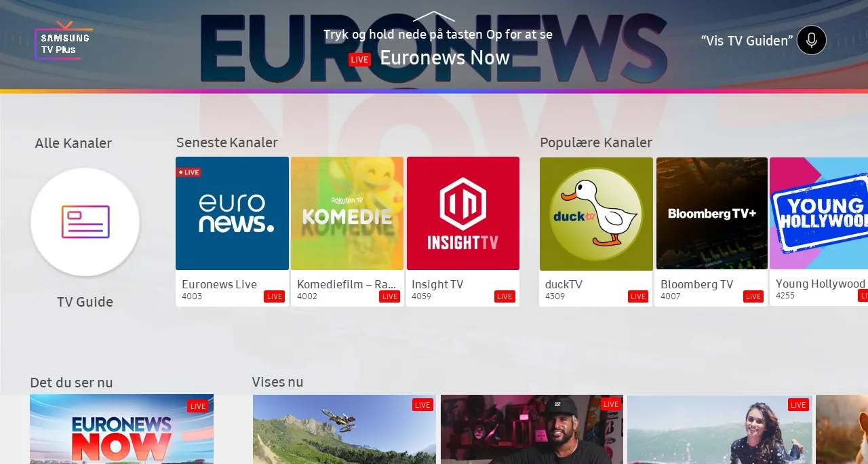Click LIVE badge on duckTV label
This screenshot has height=464, width=868.
[x=638, y=296]
